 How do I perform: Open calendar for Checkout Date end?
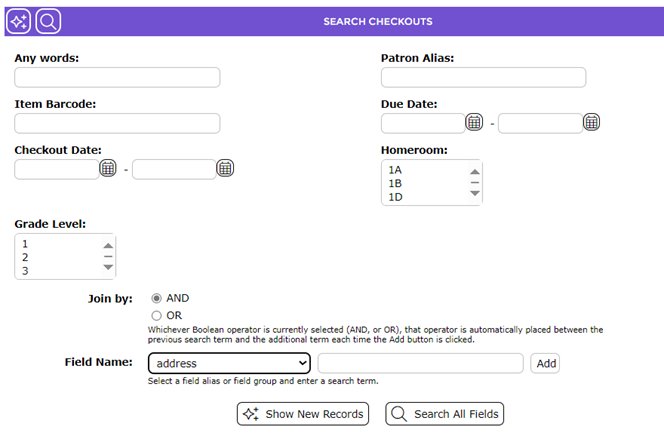225,168
